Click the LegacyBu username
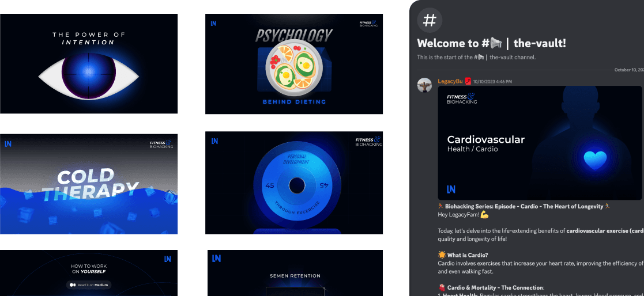The image size is (644, 296). pyautogui.click(x=451, y=81)
